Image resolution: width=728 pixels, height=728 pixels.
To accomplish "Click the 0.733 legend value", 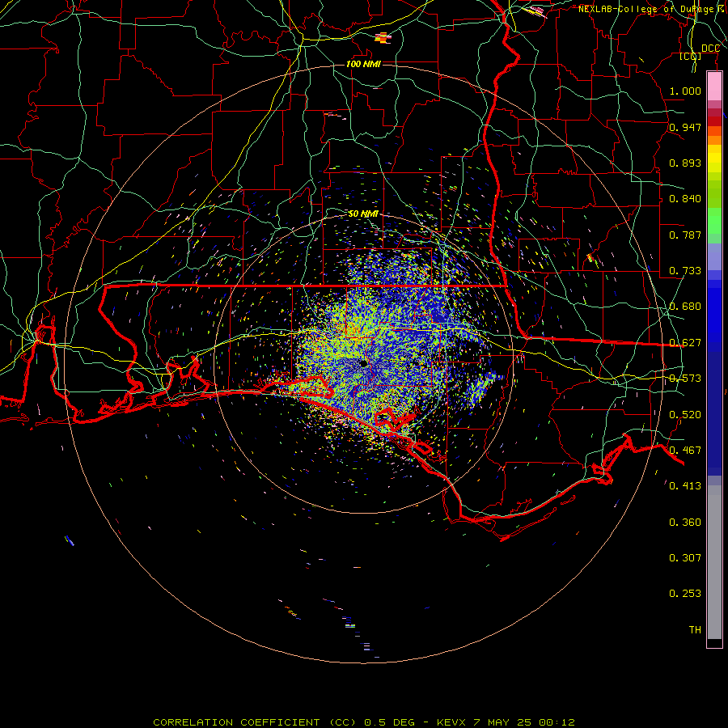I will pos(685,271).
